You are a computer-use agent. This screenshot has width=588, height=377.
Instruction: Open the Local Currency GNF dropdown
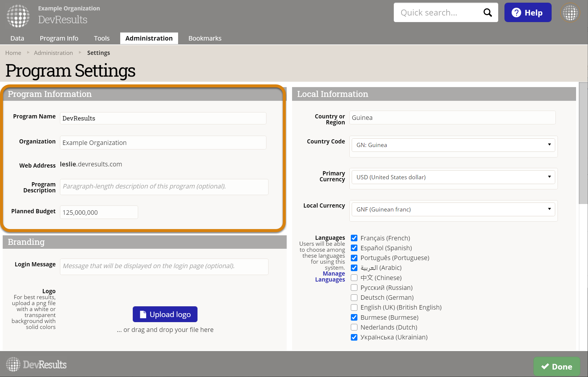coord(453,209)
